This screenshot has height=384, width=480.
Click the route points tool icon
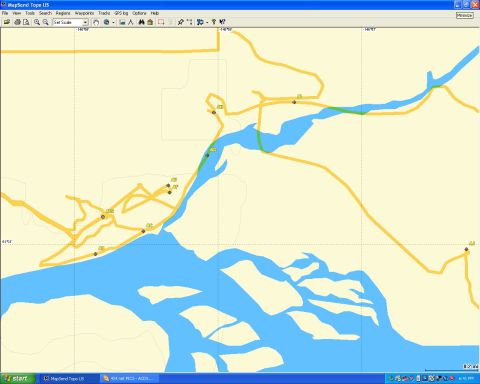pyautogui.click(x=189, y=22)
